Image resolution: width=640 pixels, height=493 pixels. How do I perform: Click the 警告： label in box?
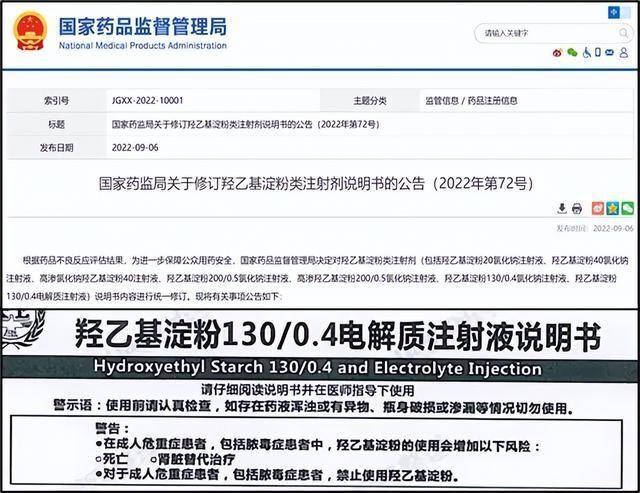pyautogui.click(x=112, y=429)
